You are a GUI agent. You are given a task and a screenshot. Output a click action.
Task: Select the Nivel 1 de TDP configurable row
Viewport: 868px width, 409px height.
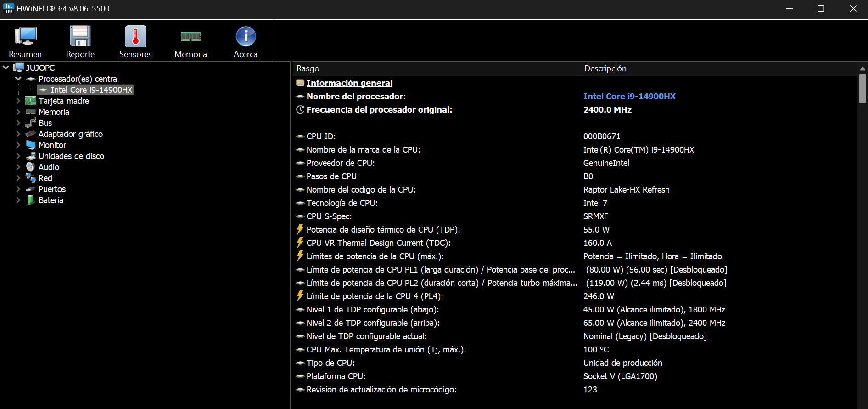pos(575,309)
